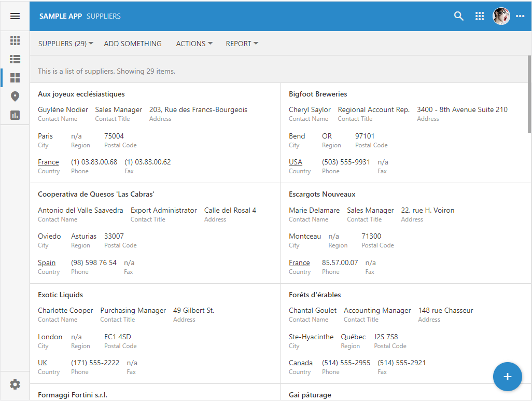This screenshot has width=532, height=401.
Task: Open the more options ellipsis menu
Action: 520,16
